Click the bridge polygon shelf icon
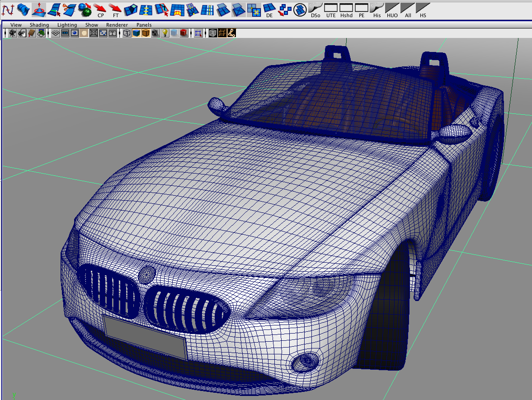532x400 pixels. [177, 9]
